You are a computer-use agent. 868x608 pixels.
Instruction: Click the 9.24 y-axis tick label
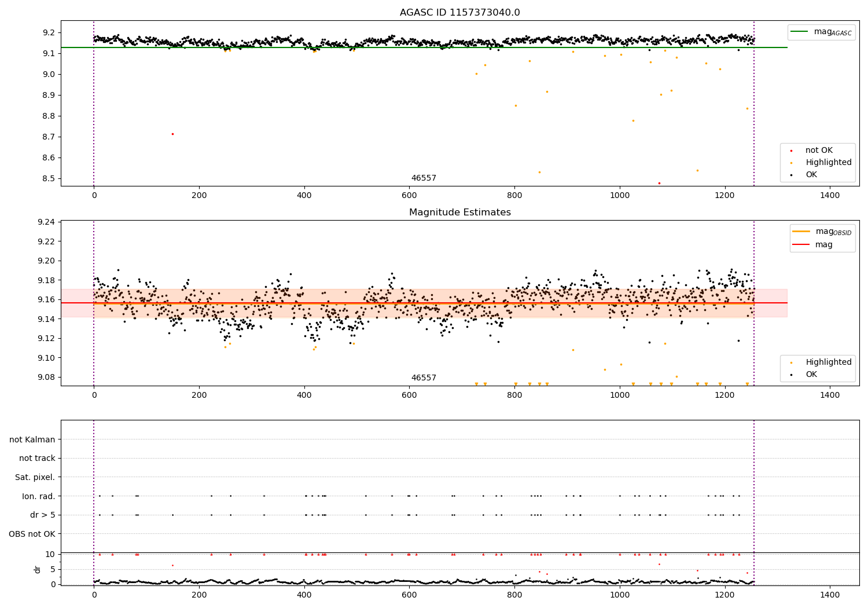47,222
